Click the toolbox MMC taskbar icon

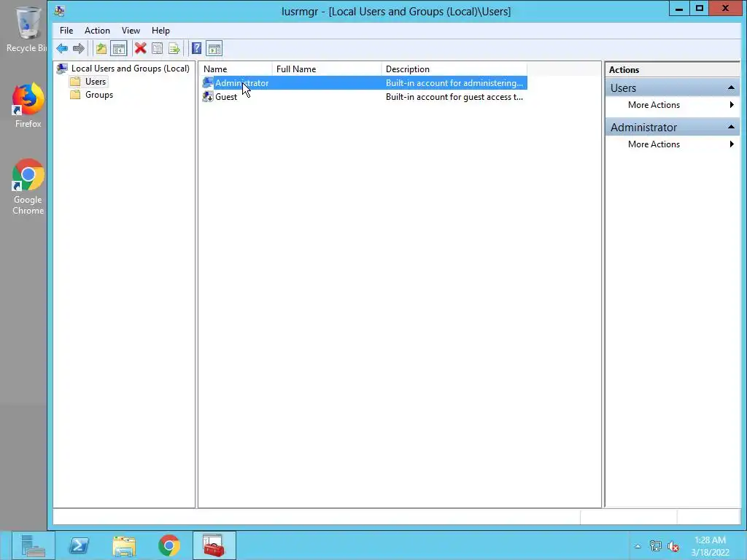[x=214, y=545]
